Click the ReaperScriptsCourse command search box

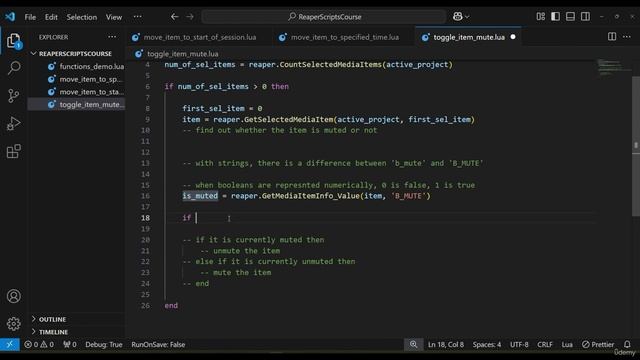[x=324, y=17]
